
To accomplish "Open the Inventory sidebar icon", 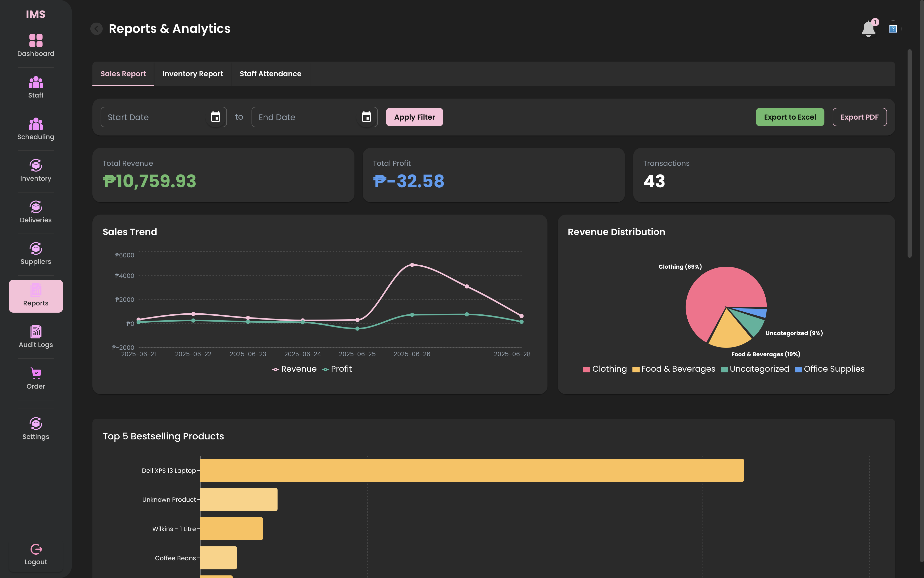I will 36,165.
